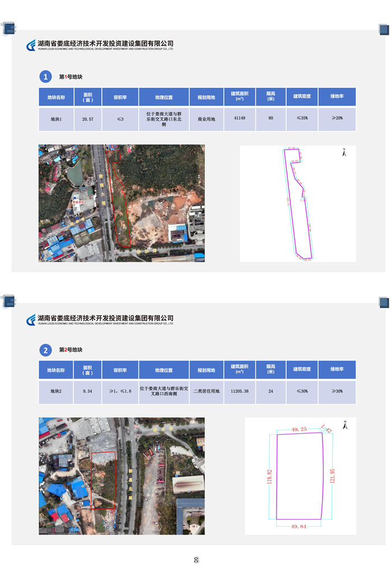Click the numbered circle 1 badge
This screenshot has width=392, height=566.
click(45, 77)
